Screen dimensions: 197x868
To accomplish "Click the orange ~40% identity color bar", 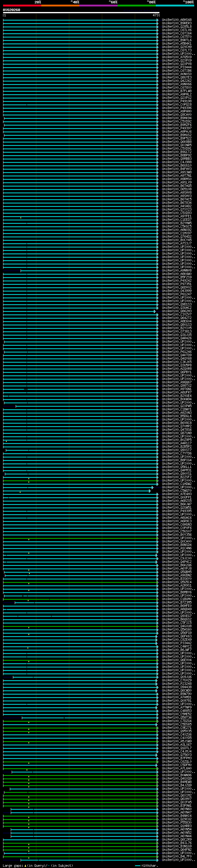I will [x=60, y=6].
